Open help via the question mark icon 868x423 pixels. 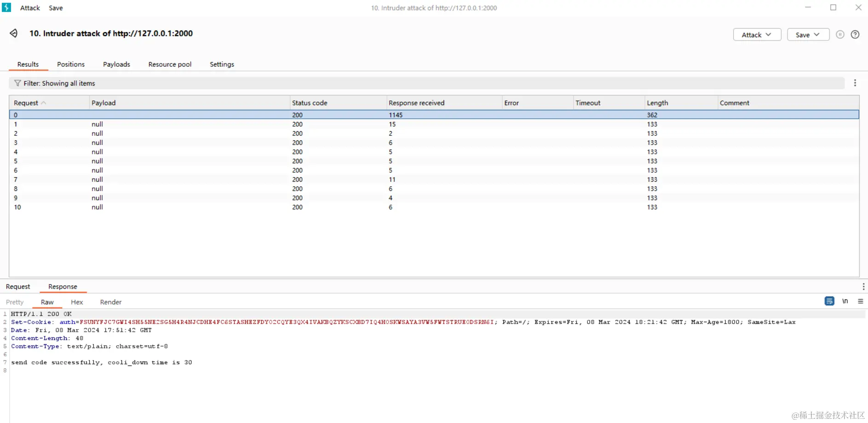tap(855, 35)
